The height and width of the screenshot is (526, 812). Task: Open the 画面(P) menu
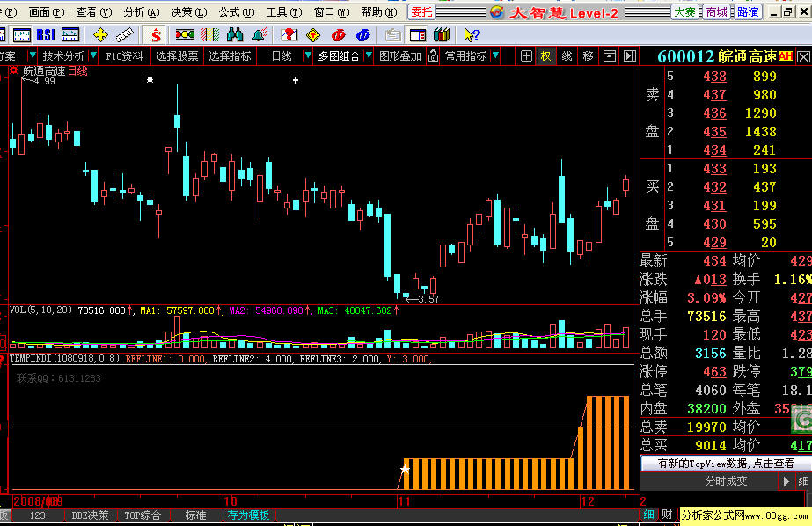coord(47,12)
